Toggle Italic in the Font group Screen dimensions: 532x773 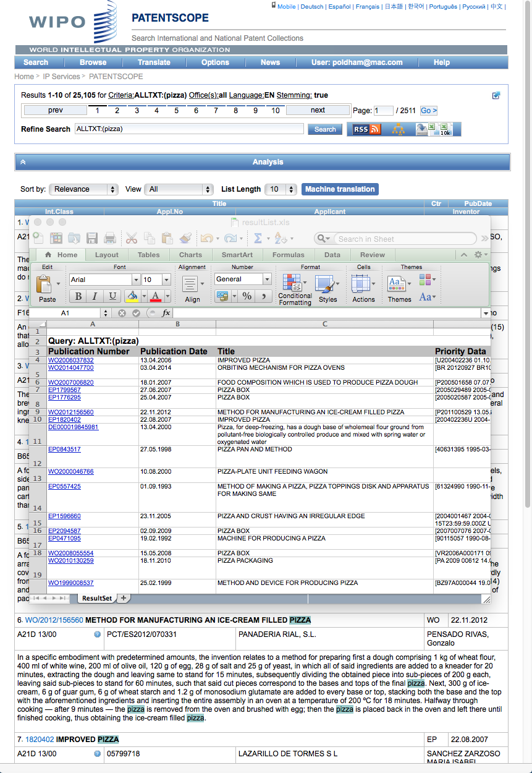click(x=94, y=296)
